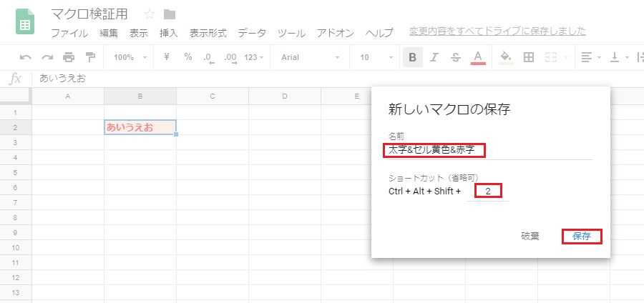
Task: Open the font size 10 dropdown
Action: 376,57
